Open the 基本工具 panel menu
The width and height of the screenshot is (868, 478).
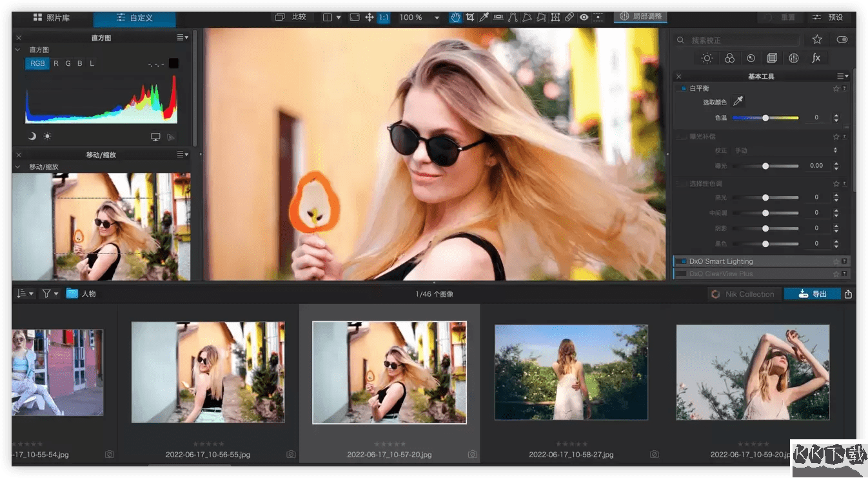pos(841,75)
